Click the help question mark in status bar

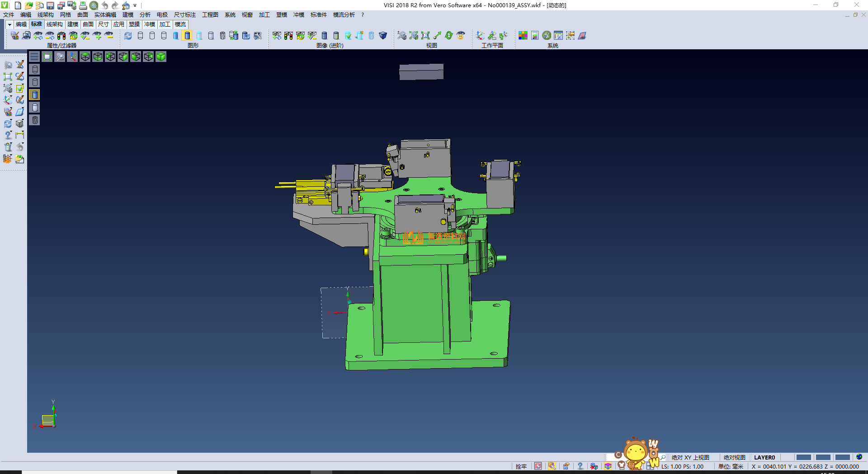[x=580, y=466]
